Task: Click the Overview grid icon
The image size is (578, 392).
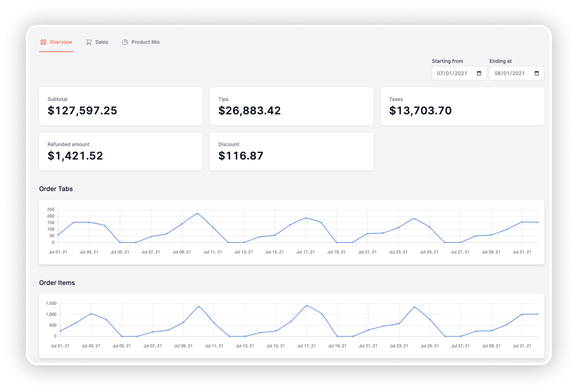Action: point(43,42)
